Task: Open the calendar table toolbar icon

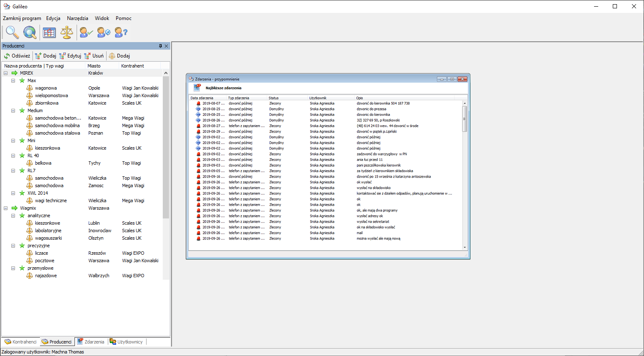Action: pyautogui.click(x=49, y=32)
